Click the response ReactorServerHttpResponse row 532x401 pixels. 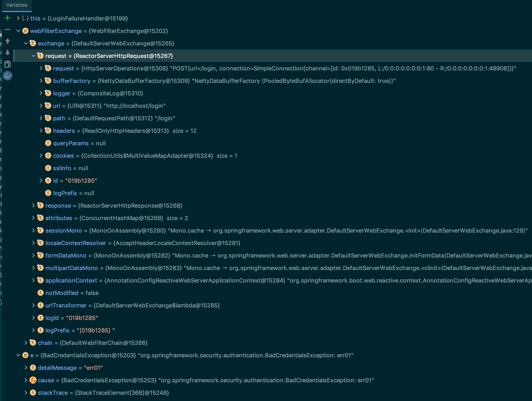[x=113, y=206]
